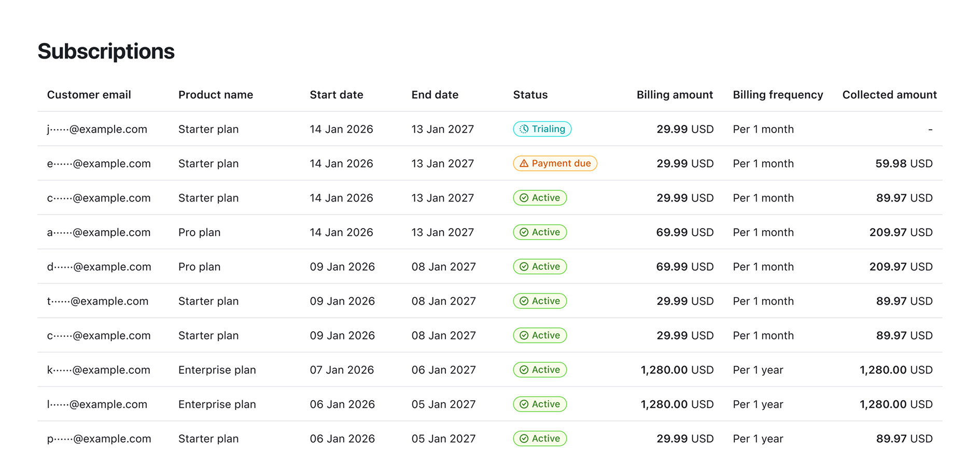Click c······@example.com in the 14 Jan 2026 row
The width and height of the screenshot is (980, 452).
pos(99,198)
